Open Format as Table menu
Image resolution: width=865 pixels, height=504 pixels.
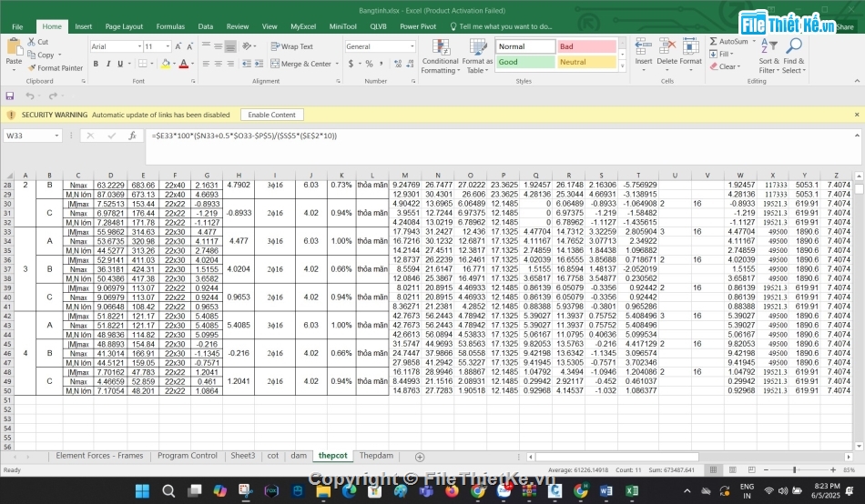click(477, 56)
